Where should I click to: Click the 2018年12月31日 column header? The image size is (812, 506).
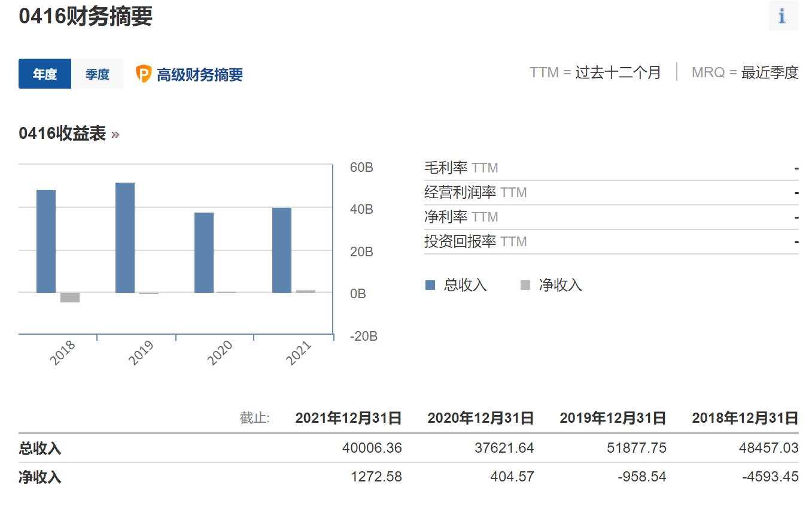click(x=745, y=418)
